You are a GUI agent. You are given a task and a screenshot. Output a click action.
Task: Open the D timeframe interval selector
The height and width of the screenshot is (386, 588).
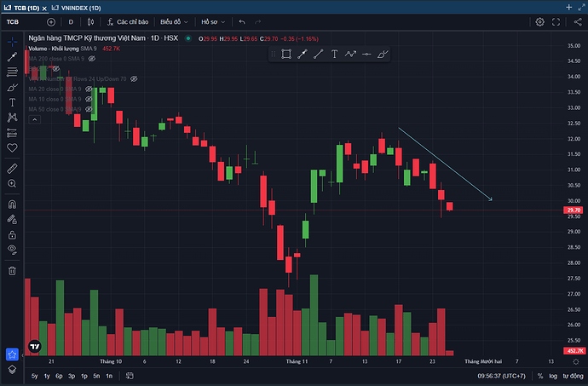[71, 21]
